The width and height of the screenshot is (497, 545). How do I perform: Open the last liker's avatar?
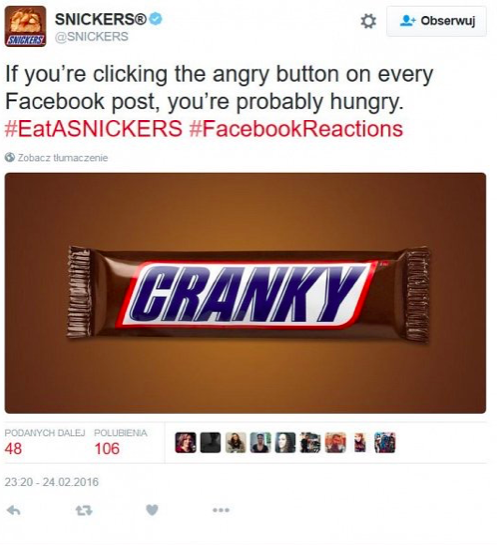(385, 442)
